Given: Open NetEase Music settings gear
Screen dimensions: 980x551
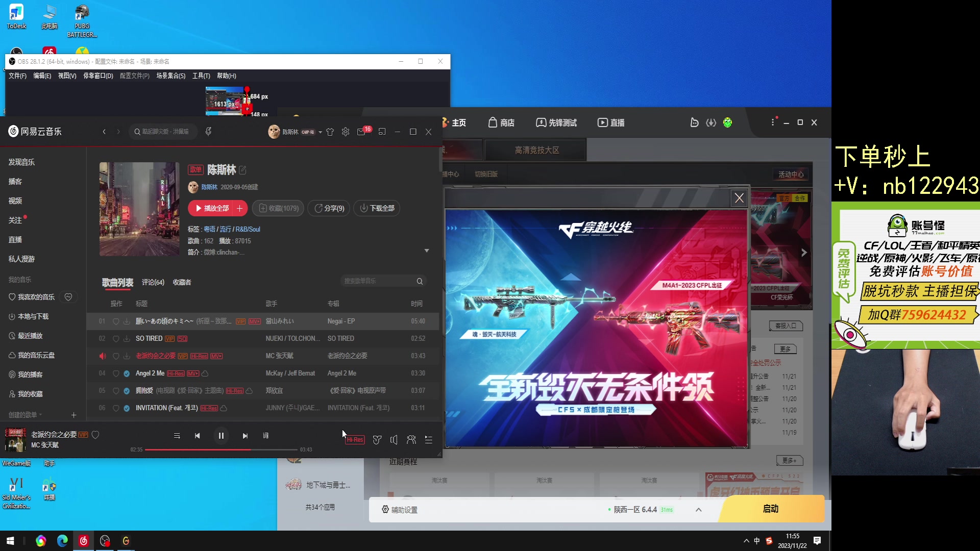Looking at the screenshot, I should click(x=346, y=132).
